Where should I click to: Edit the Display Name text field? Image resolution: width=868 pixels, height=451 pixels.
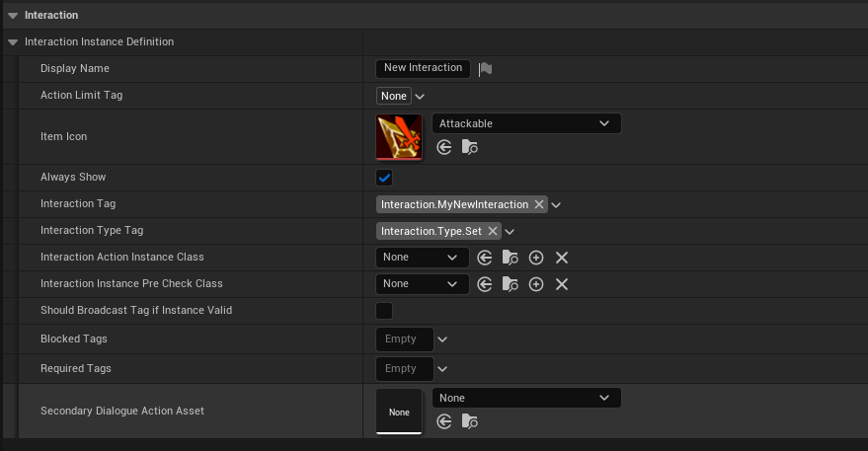(423, 68)
